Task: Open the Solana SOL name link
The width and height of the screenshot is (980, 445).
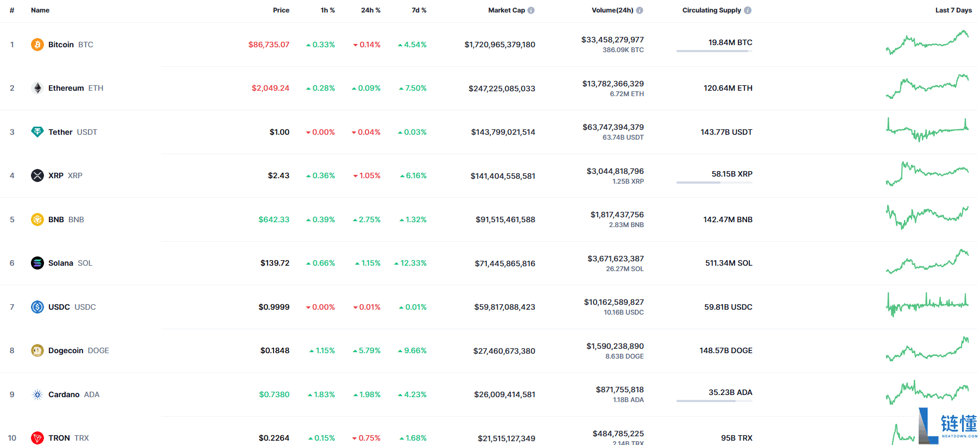Action: click(70, 263)
